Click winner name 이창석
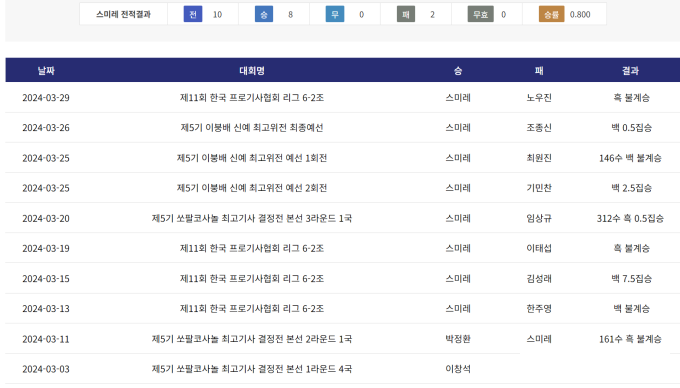This screenshot has width=680, height=388. pyautogui.click(x=458, y=368)
